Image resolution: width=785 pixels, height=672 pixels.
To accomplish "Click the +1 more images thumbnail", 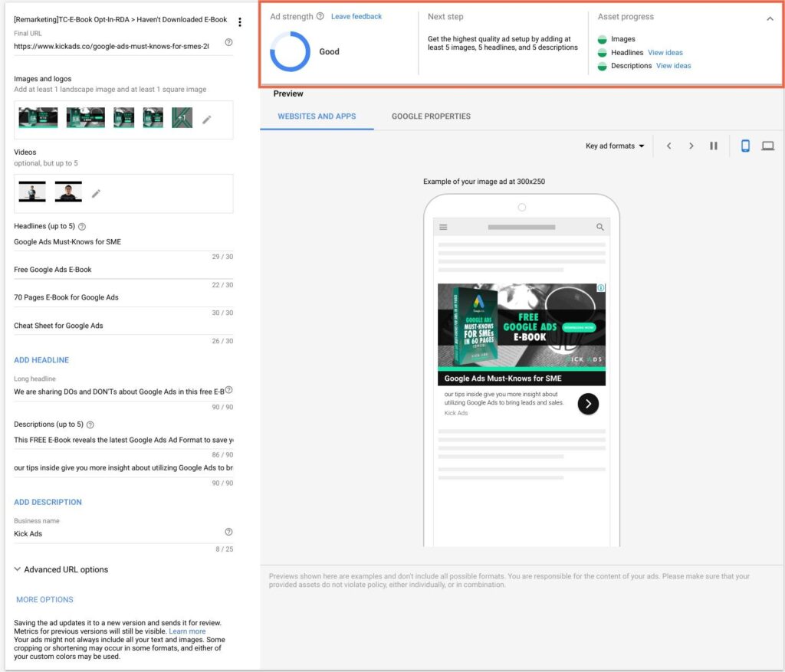I will click(x=182, y=117).
